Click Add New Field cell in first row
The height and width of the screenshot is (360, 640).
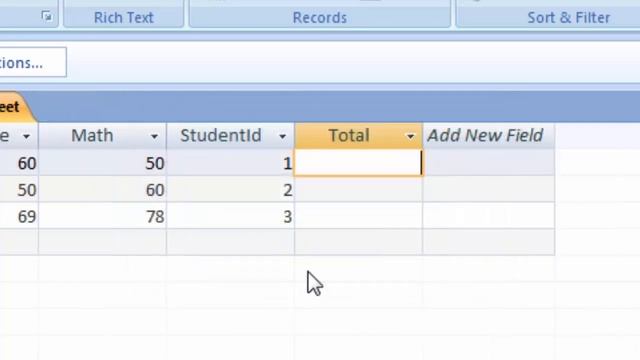(x=489, y=163)
